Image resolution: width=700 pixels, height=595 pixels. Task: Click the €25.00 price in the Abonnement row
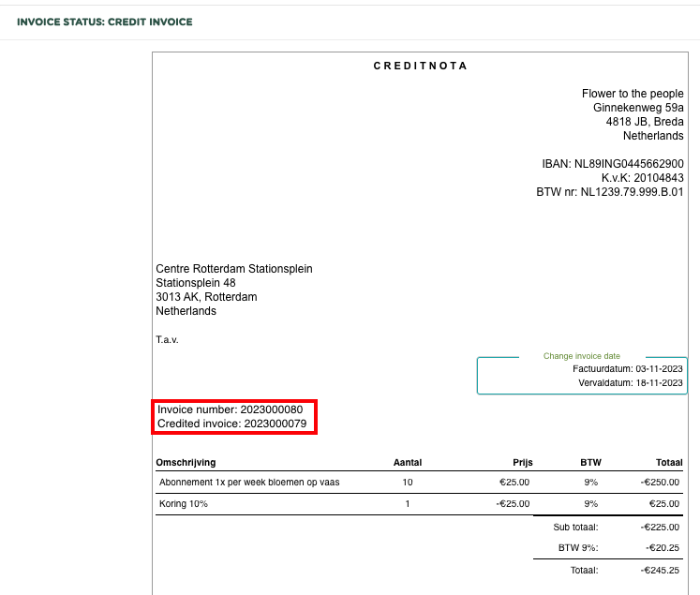[x=514, y=482]
